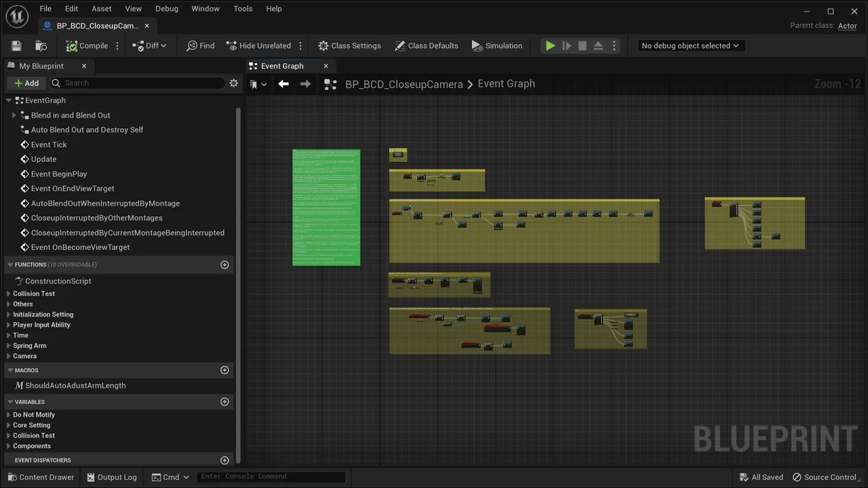Click the add new Function plus icon
The image size is (868, 488).
(224, 265)
